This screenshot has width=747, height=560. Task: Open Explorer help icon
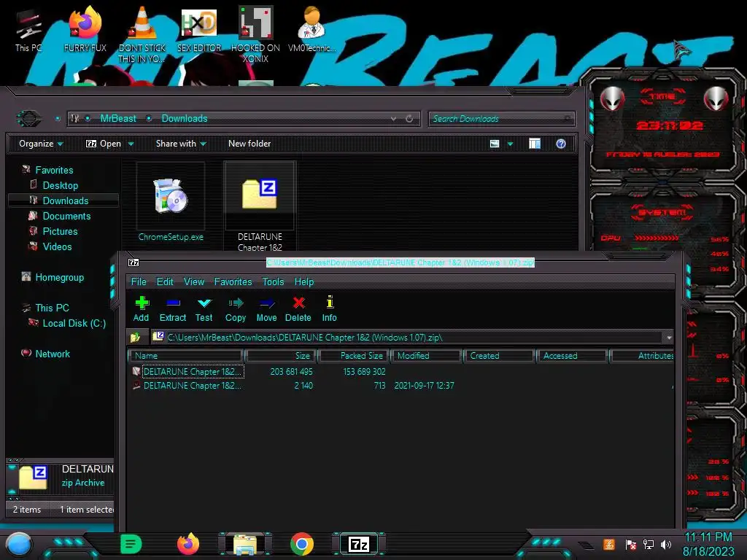click(x=561, y=144)
